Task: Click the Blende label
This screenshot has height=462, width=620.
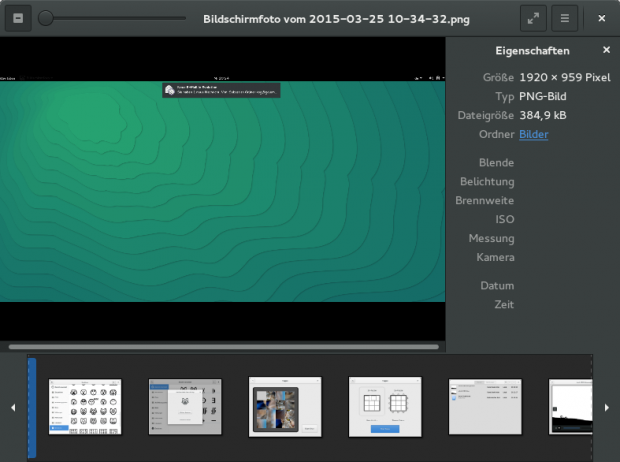Action: pos(496,163)
